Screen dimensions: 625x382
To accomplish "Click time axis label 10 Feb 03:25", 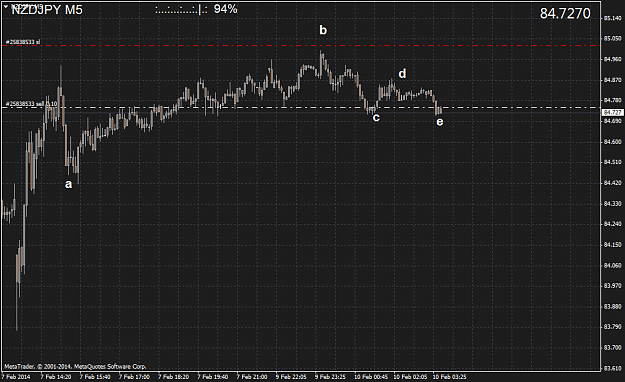I will click(450, 377).
